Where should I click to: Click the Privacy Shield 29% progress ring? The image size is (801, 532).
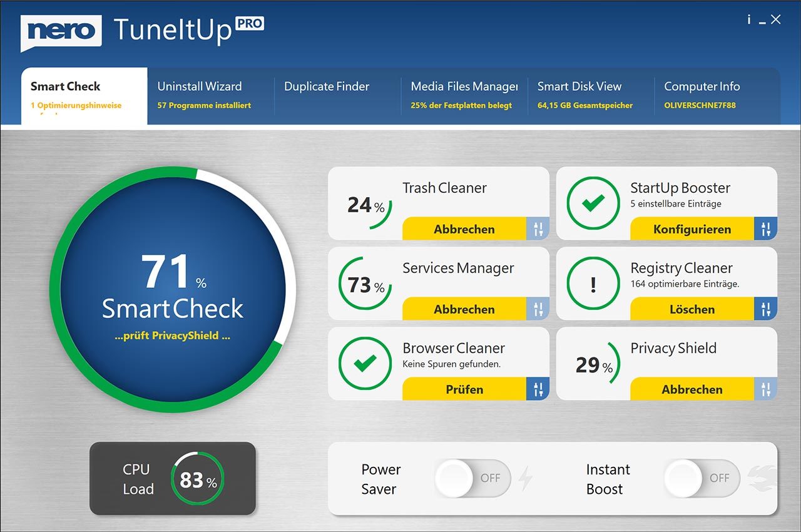coord(594,364)
